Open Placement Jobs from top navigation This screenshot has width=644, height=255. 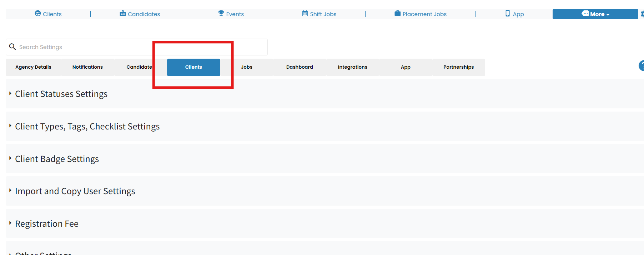coord(421,14)
